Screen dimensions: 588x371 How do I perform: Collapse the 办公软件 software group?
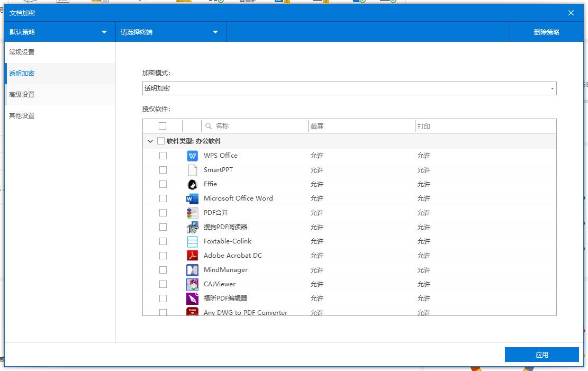[x=150, y=141]
